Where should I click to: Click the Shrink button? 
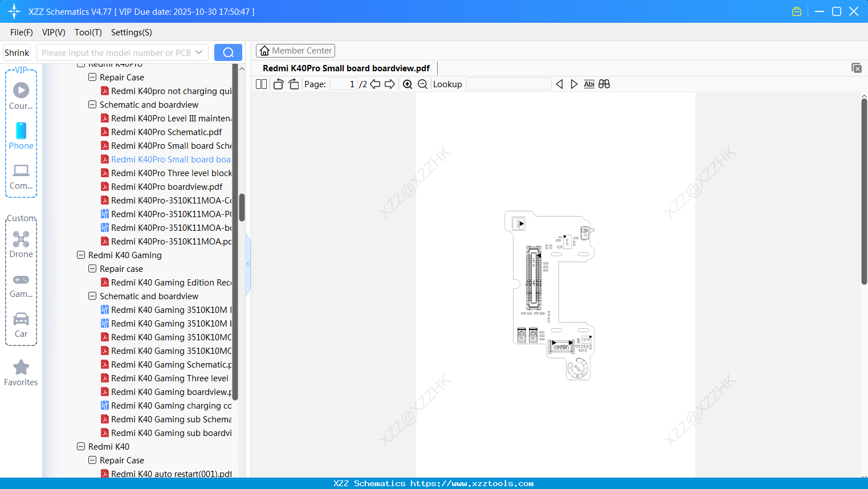17,52
